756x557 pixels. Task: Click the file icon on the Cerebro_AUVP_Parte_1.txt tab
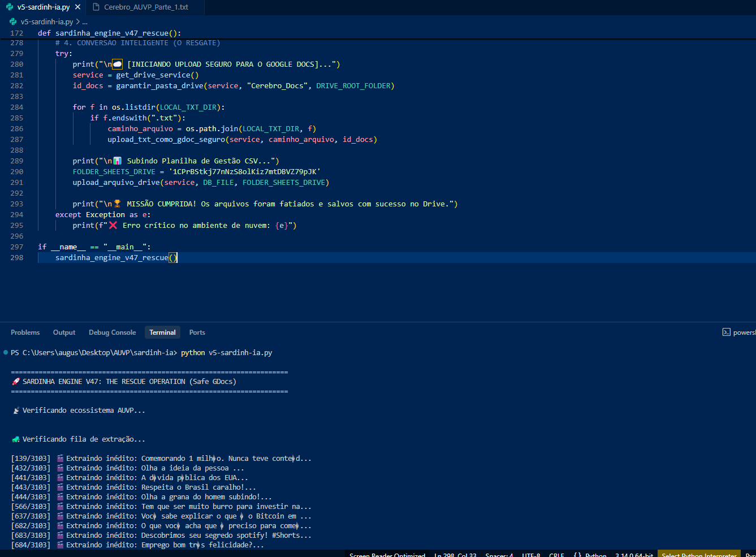(x=96, y=7)
